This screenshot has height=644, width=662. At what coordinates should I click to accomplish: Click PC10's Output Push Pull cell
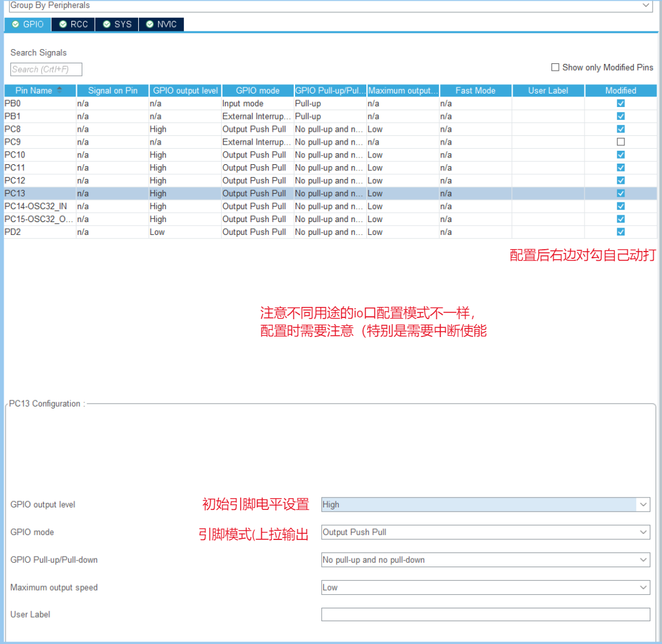[258, 154]
